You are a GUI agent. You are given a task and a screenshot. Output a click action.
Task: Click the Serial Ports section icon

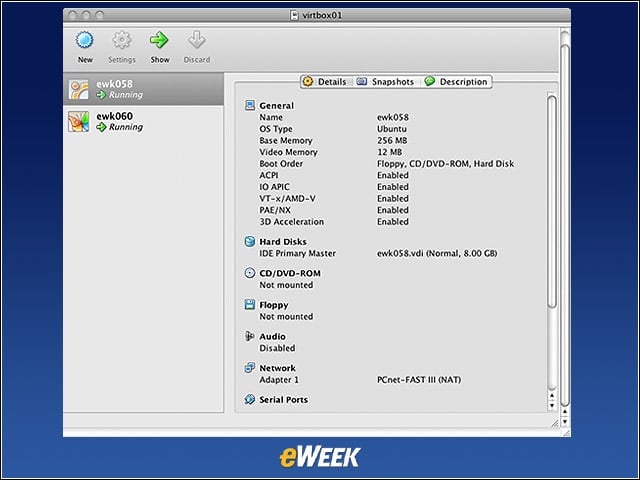[x=249, y=399]
